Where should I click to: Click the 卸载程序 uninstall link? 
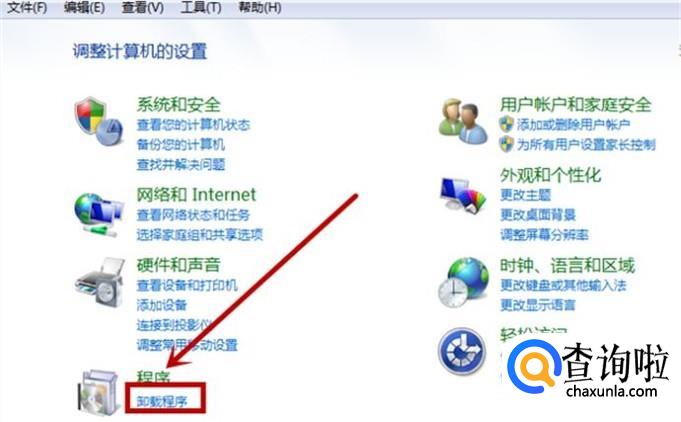162,402
